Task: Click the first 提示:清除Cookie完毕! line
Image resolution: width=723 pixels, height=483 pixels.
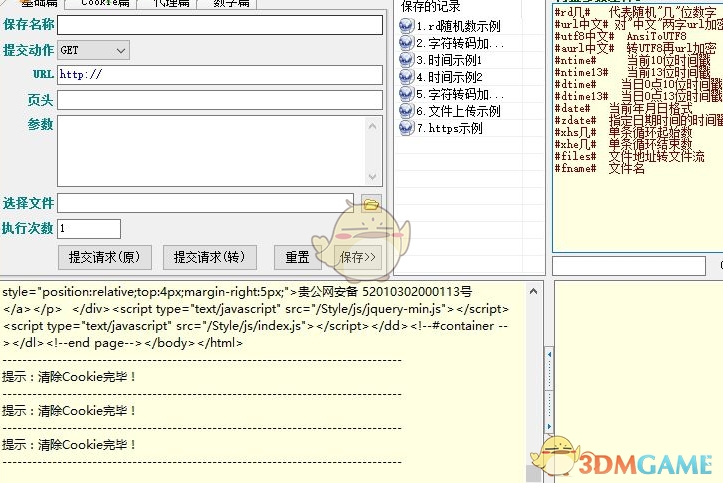Action: tap(69, 377)
